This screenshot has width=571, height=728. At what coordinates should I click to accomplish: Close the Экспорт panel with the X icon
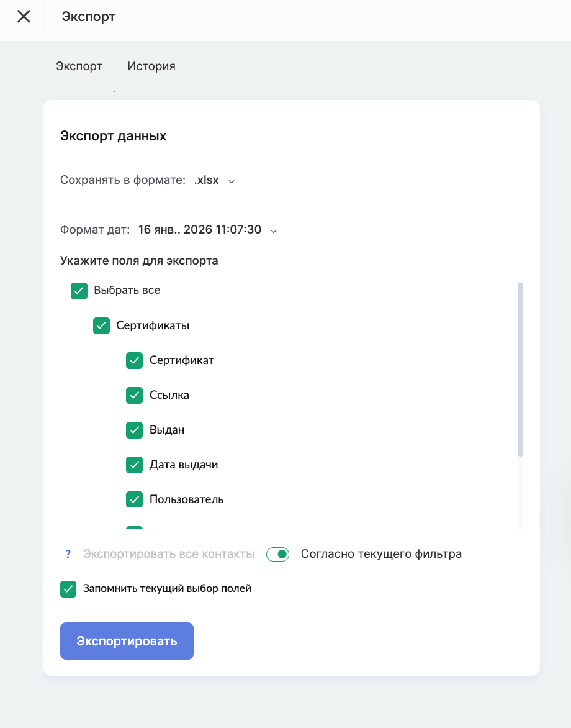pos(24,17)
